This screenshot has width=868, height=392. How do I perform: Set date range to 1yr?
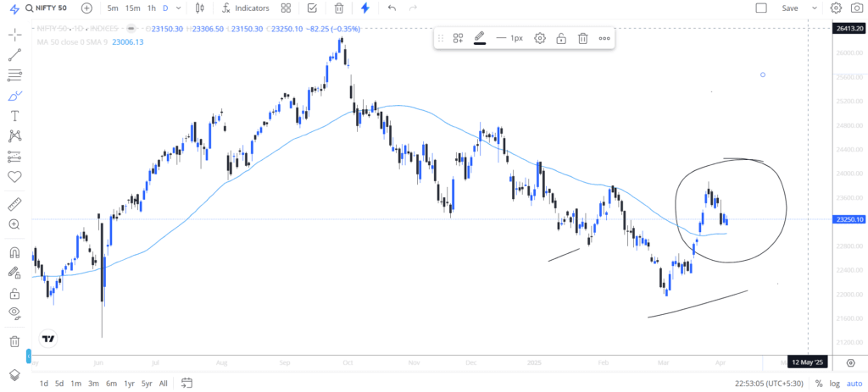tap(129, 384)
